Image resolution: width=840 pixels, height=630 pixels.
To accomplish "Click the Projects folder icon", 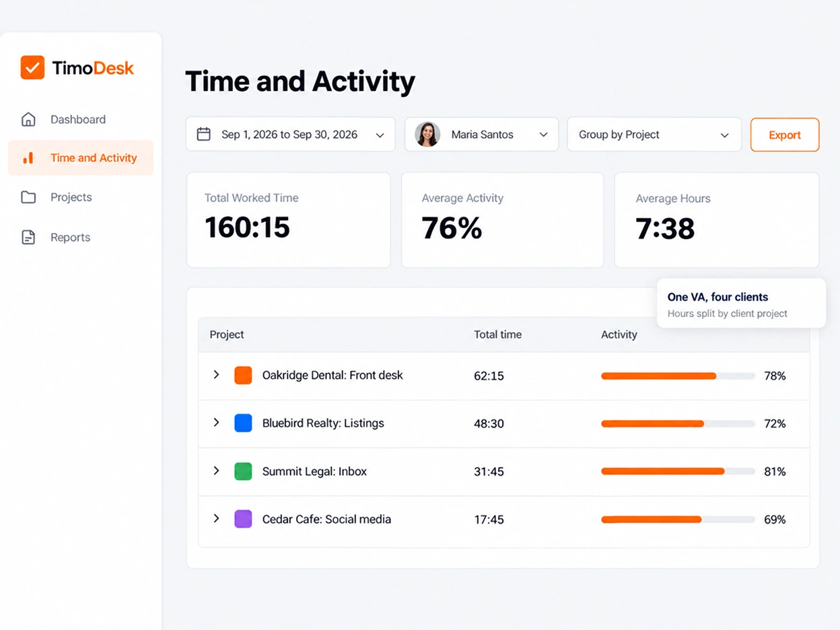I will (x=28, y=197).
